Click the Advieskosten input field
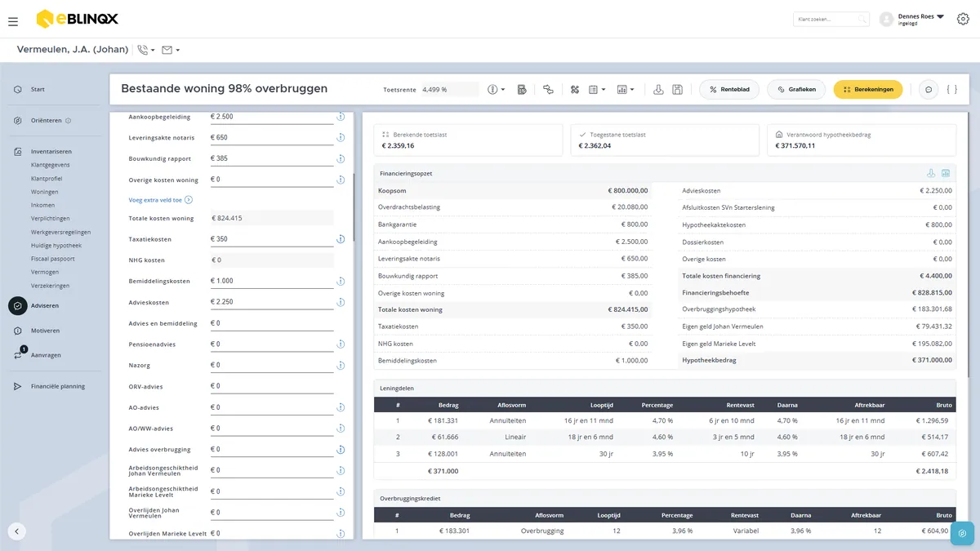This screenshot has height=551, width=980. (271, 302)
